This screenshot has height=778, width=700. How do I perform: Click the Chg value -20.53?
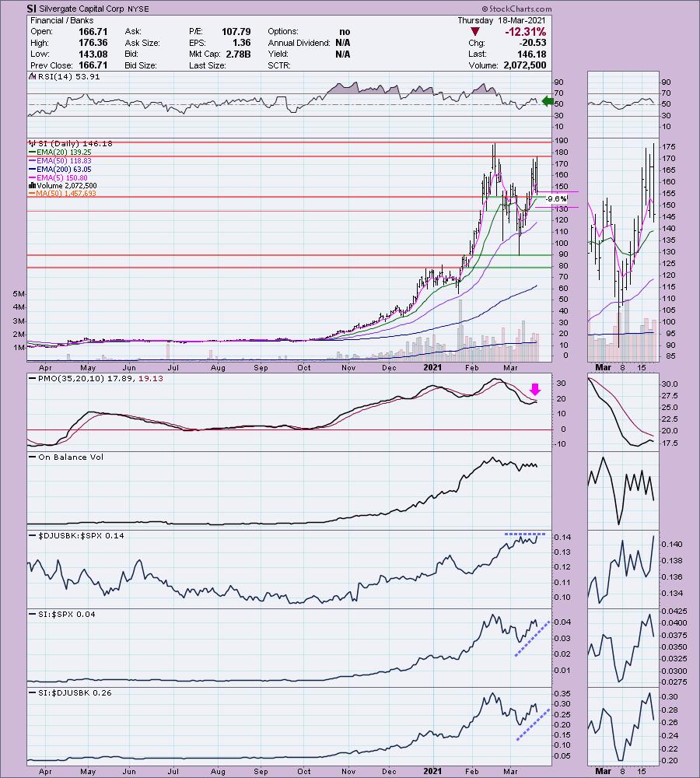pos(534,43)
